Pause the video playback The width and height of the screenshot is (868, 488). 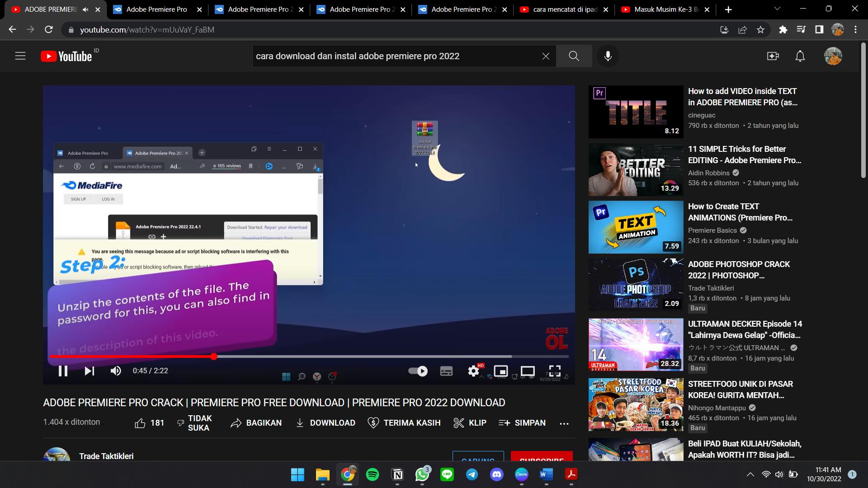pos(63,371)
